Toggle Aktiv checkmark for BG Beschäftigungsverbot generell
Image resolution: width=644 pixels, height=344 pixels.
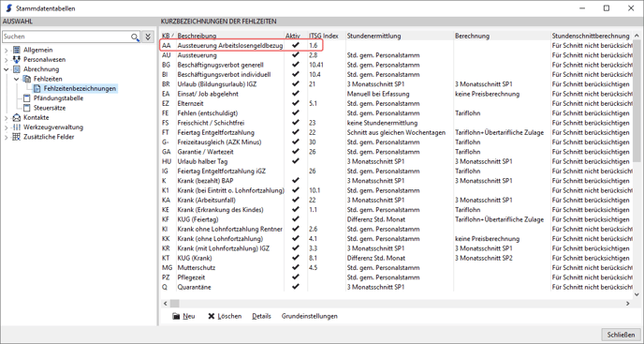[295, 65]
